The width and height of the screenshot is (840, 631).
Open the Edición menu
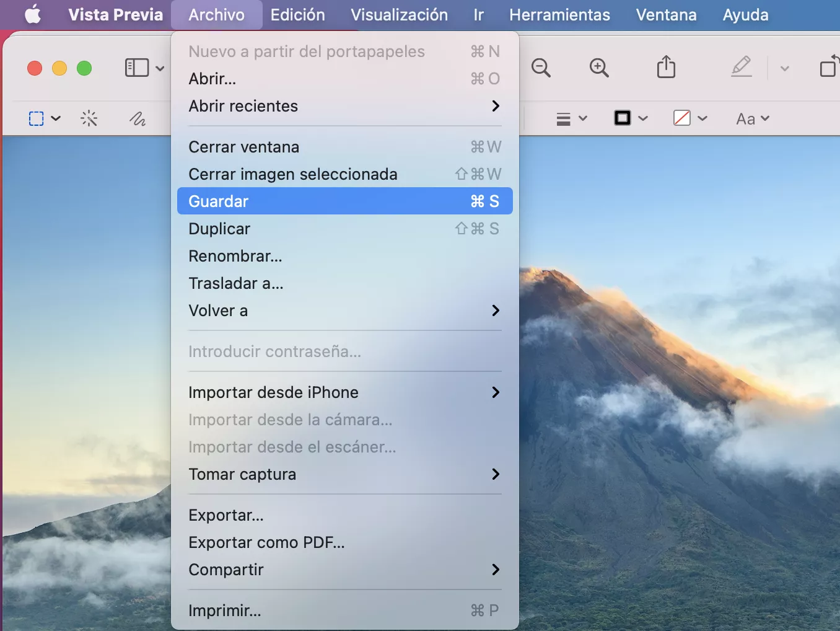point(297,15)
